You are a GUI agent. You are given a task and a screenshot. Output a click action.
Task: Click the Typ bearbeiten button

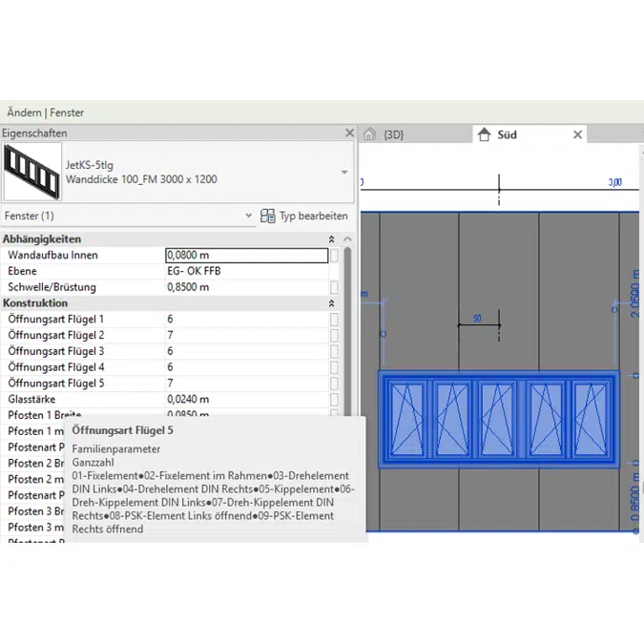[x=304, y=216]
